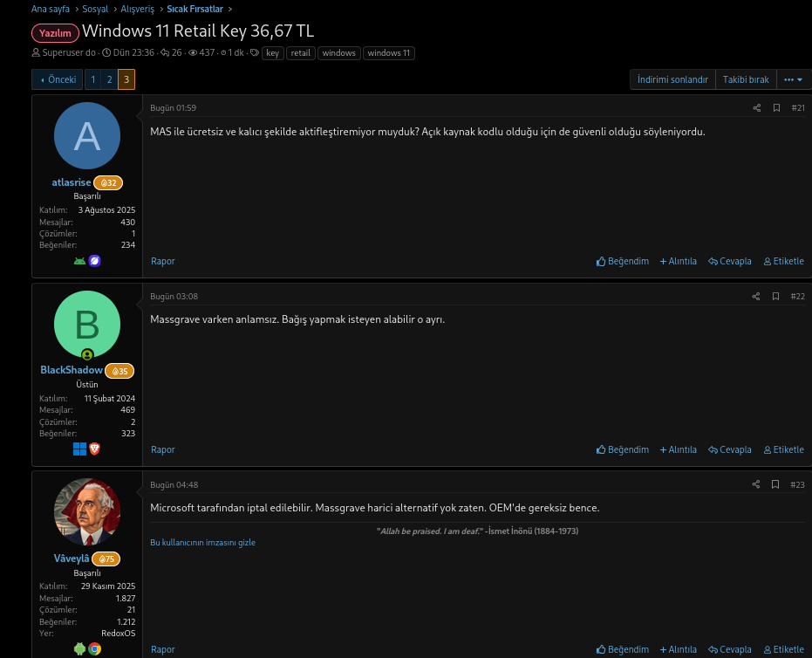Click timestamp Bugün 01:59
Image resolution: width=812 pixels, height=658 pixels.
coord(173,107)
